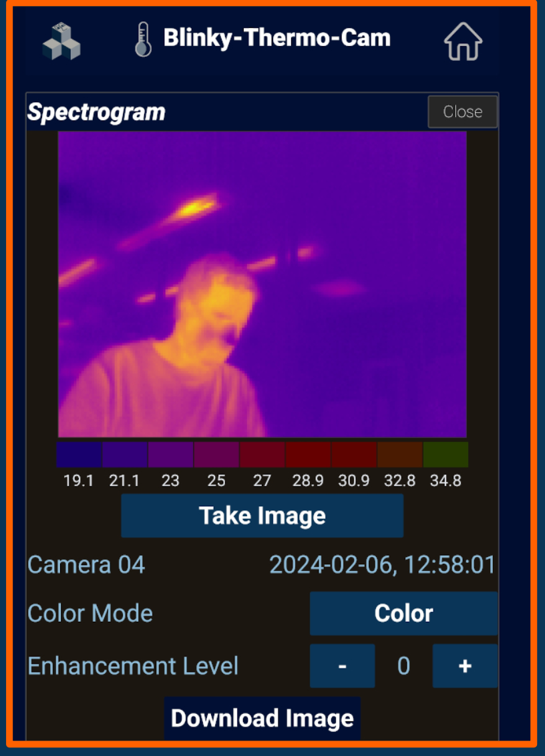Increase the enhancement level with plus
545x756 pixels.
(x=465, y=666)
